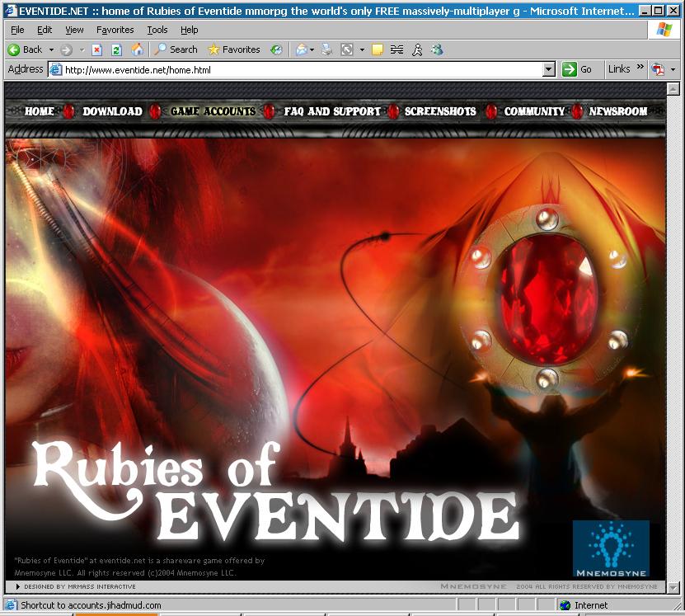
Task: Click the '2004 All Rights Reserved by Mnemosyne' footer text
Action: [x=587, y=587]
